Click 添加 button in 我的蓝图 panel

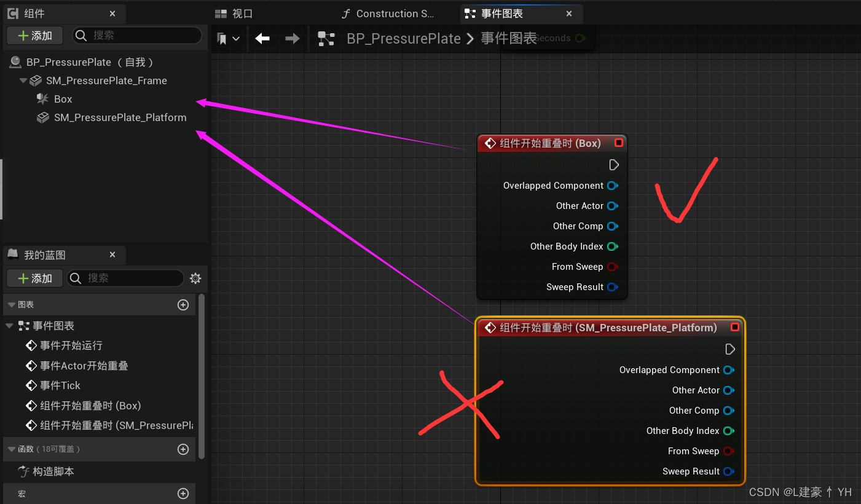pyautogui.click(x=35, y=278)
